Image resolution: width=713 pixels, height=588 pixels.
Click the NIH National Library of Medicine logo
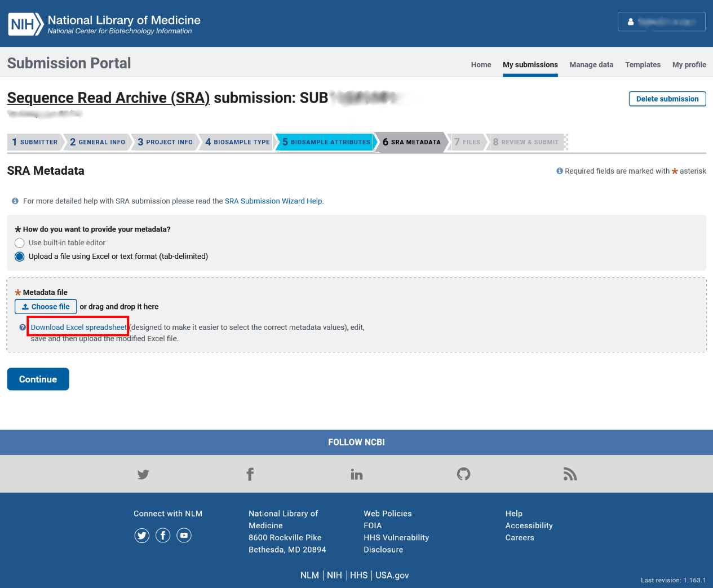pos(103,23)
